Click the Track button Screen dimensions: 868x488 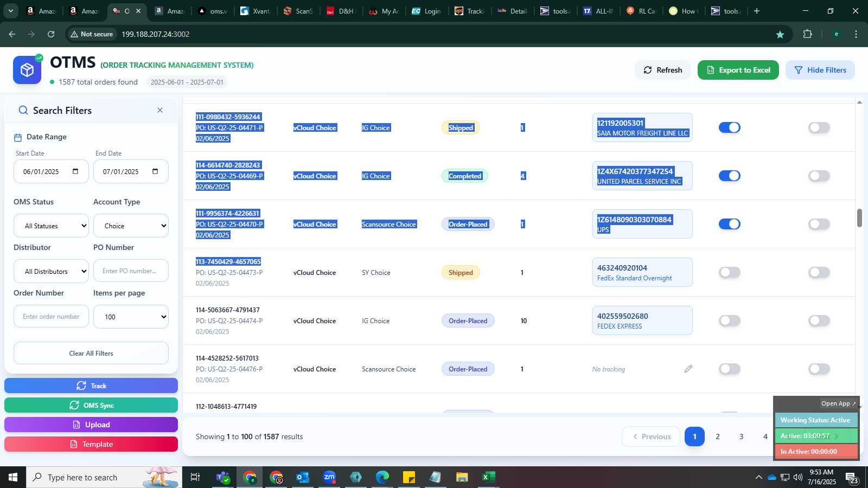(91, 386)
